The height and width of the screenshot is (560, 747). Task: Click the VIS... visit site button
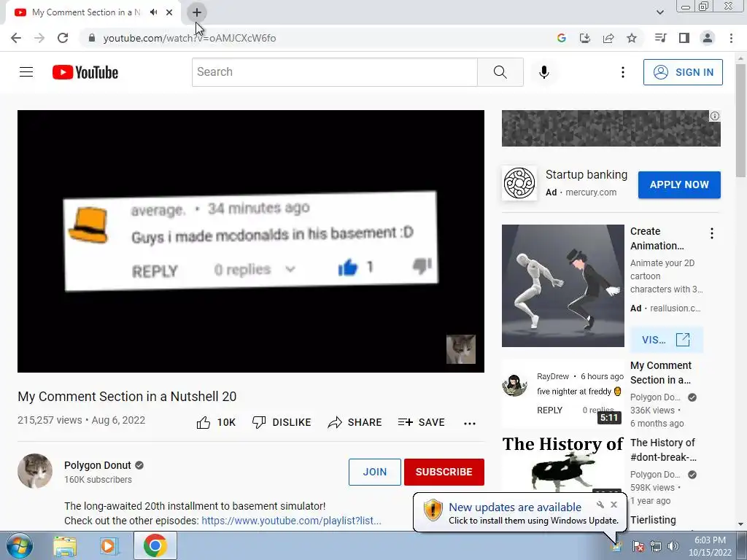pos(666,340)
